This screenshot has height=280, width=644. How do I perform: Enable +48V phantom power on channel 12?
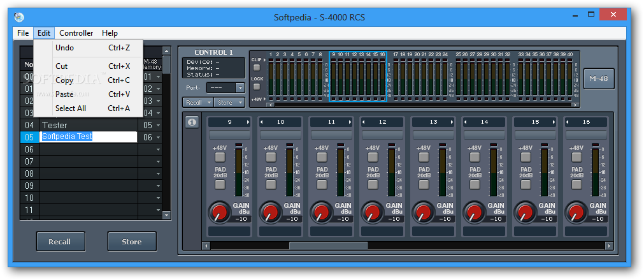tap(373, 157)
